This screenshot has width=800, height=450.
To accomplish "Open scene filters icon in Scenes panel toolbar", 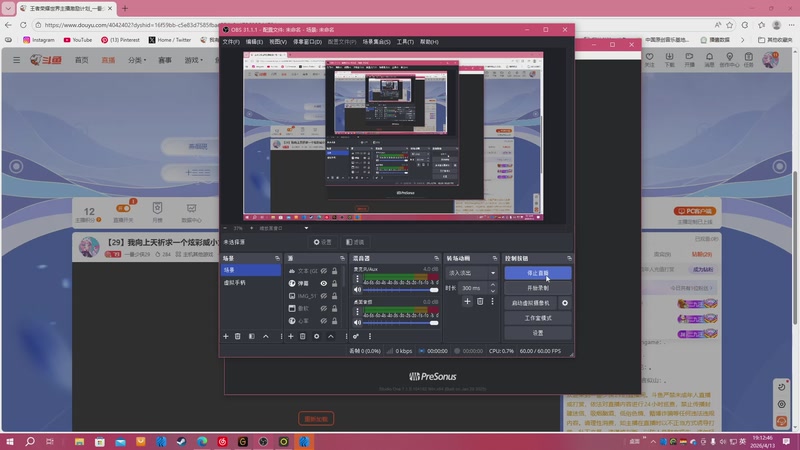I will tap(252, 336).
